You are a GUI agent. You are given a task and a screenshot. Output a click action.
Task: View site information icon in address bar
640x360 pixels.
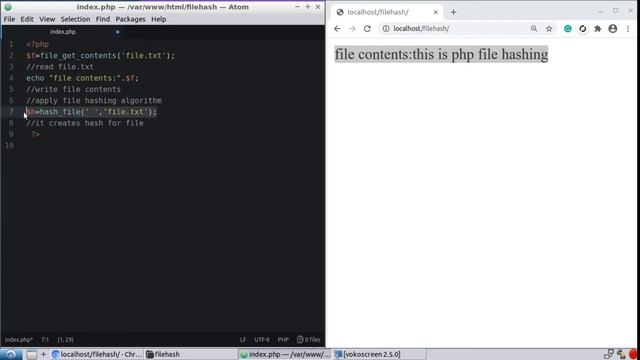(x=386, y=29)
